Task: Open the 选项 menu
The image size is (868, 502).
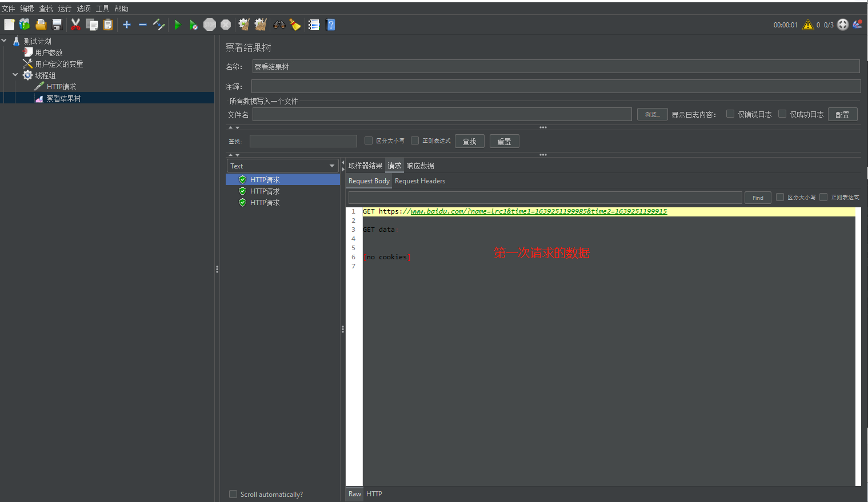Action: 84,9
